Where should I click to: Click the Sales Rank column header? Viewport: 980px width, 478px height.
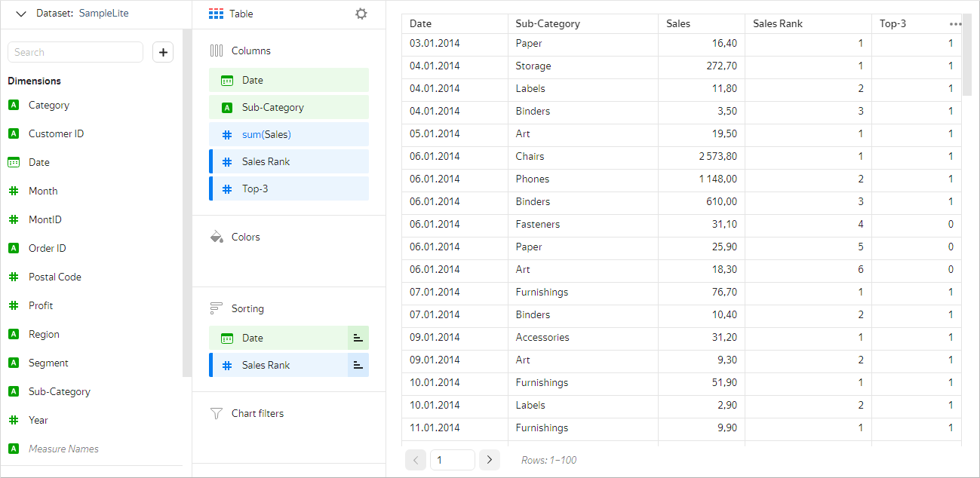(x=778, y=24)
